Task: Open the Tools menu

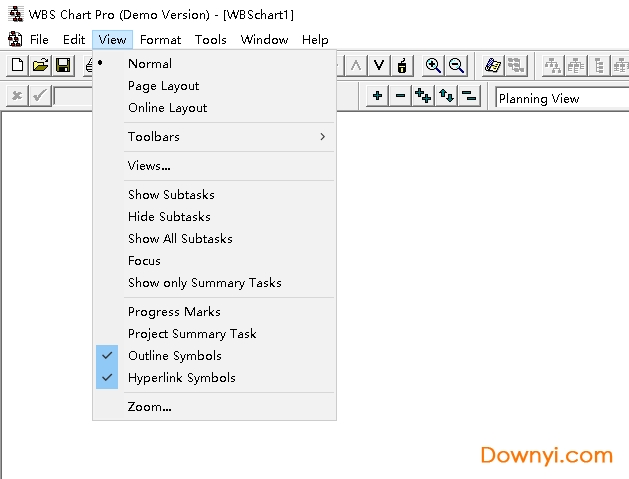Action: tap(210, 40)
